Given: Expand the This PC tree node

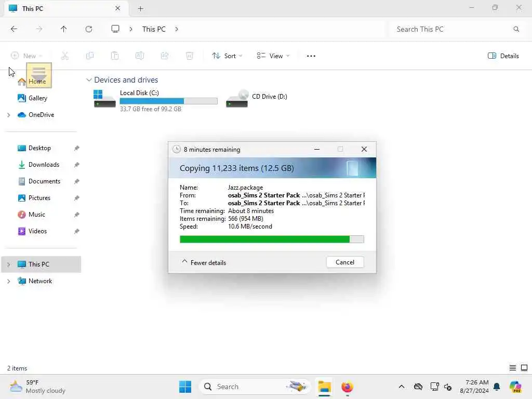Looking at the screenshot, I should 9,264.
